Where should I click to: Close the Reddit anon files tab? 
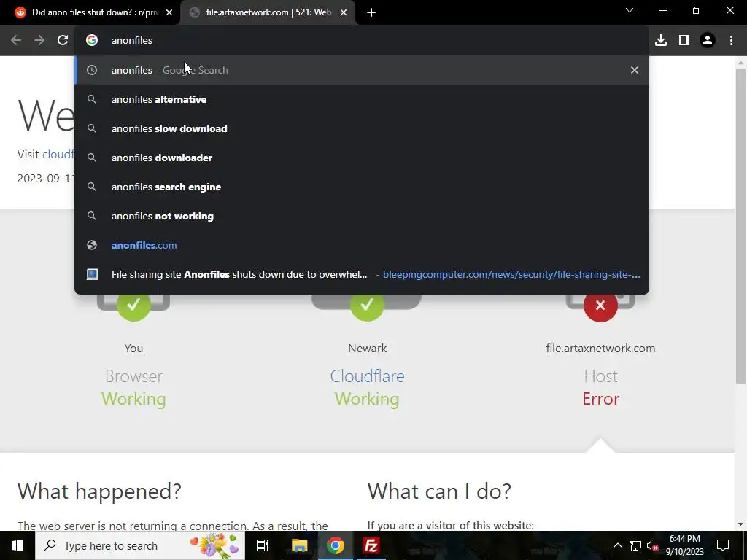pyautogui.click(x=169, y=12)
